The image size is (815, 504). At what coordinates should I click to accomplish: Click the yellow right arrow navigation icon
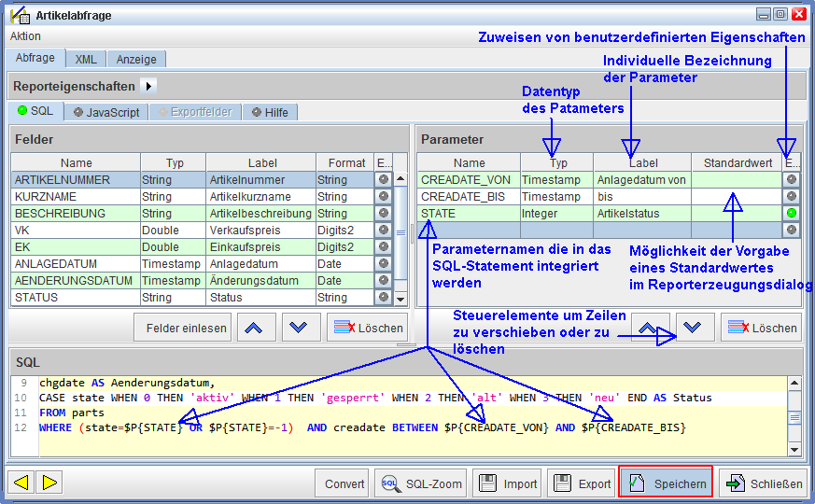(49, 483)
